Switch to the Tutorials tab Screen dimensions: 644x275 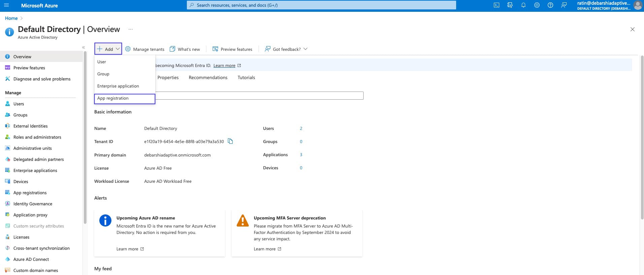(x=246, y=77)
